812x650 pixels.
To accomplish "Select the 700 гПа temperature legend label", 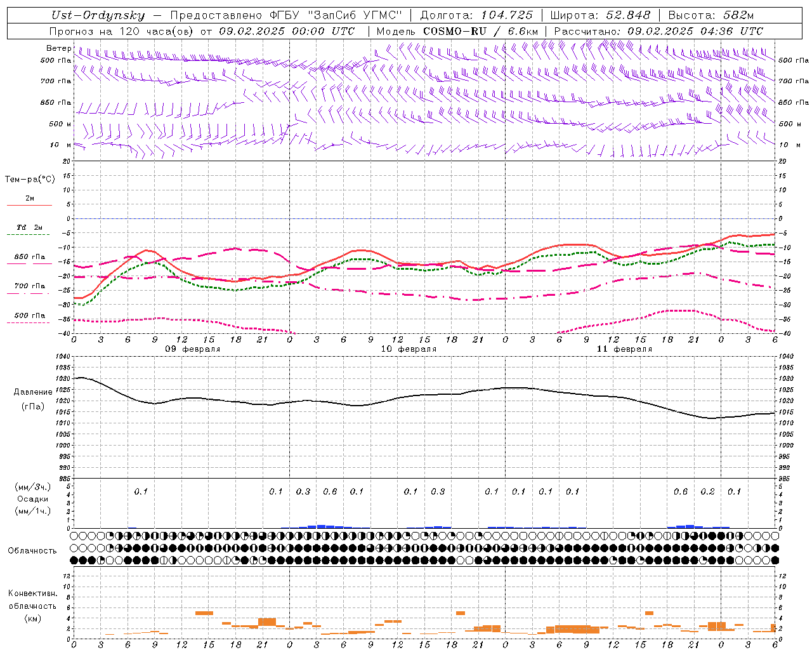I will pos(30,286).
